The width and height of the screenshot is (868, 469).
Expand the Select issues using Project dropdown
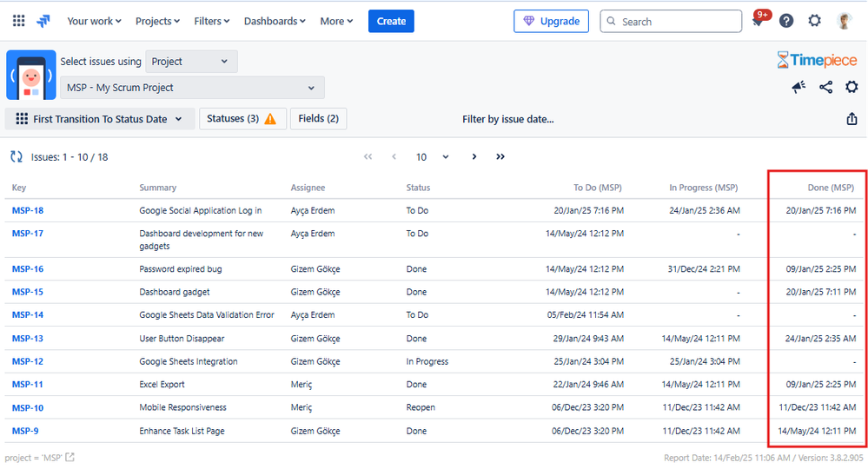(x=191, y=62)
